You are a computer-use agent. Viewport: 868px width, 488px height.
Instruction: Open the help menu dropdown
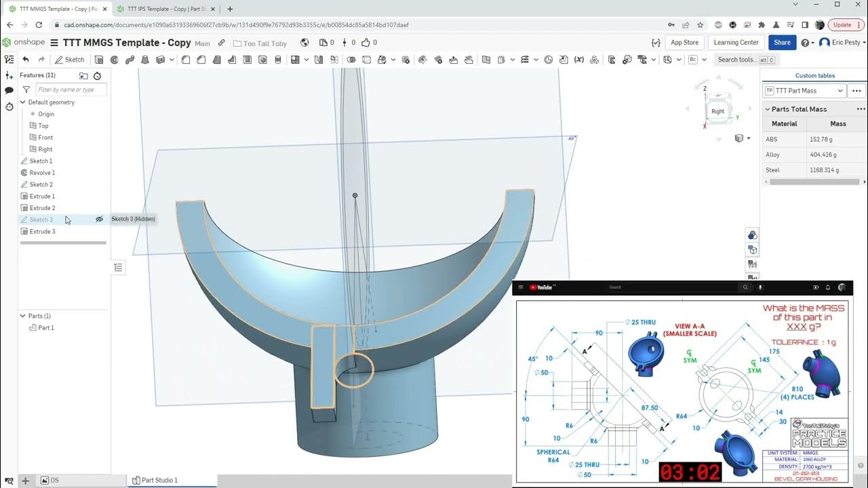pos(807,43)
